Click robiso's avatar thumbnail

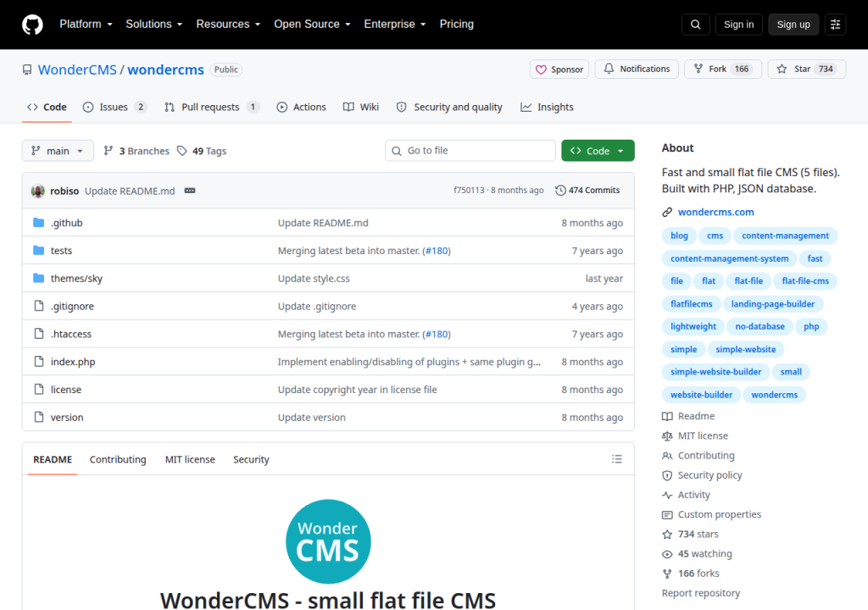point(37,191)
